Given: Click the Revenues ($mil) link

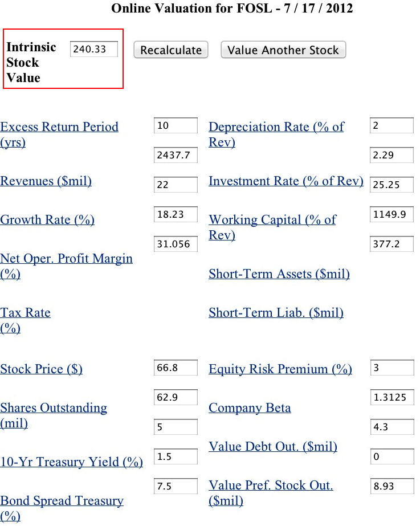Looking at the screenshot, I should tap(46, 181).
